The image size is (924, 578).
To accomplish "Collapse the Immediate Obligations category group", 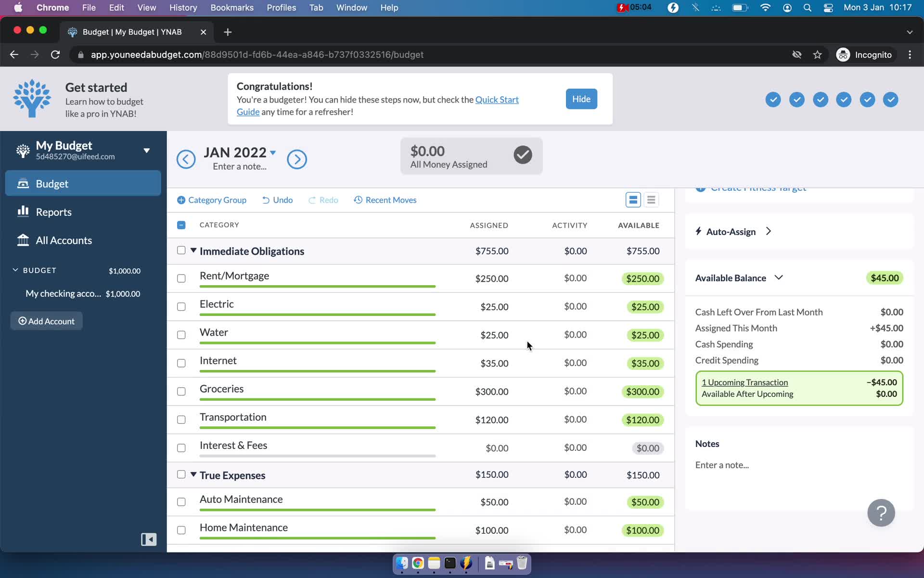I will [x=193, y=251].
